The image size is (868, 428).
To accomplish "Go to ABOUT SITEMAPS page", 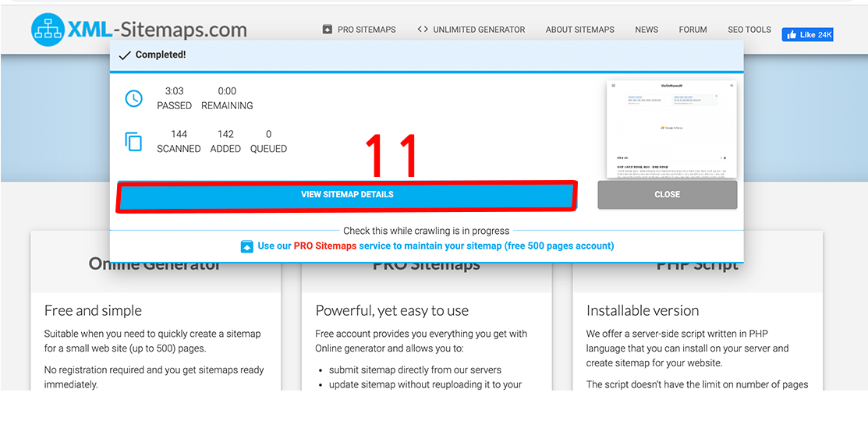I will coord(579,30).
